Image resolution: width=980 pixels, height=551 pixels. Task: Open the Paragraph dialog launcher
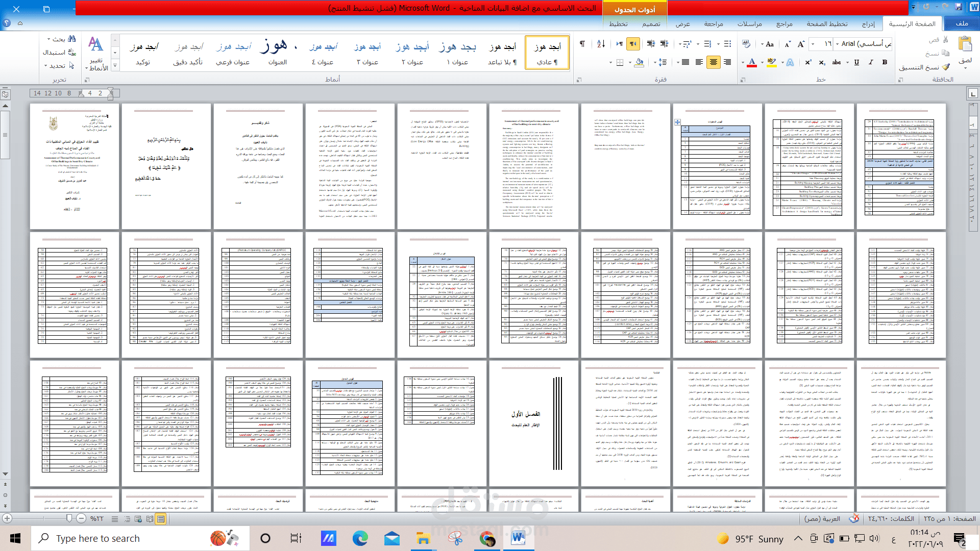(x=579, y=80)
